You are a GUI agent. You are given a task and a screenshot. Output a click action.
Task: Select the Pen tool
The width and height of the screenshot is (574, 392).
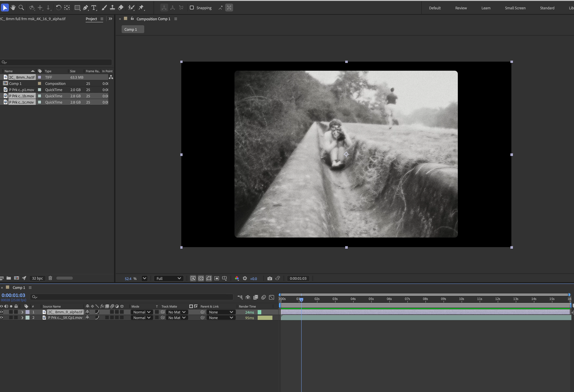point(85,8)
